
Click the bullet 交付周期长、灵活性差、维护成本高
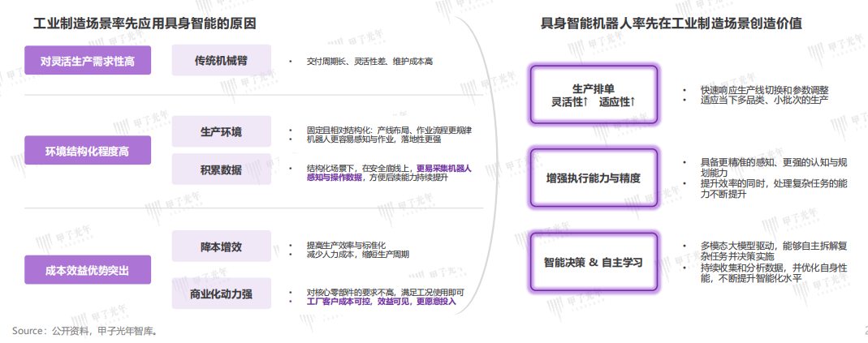tap(369, 62)
